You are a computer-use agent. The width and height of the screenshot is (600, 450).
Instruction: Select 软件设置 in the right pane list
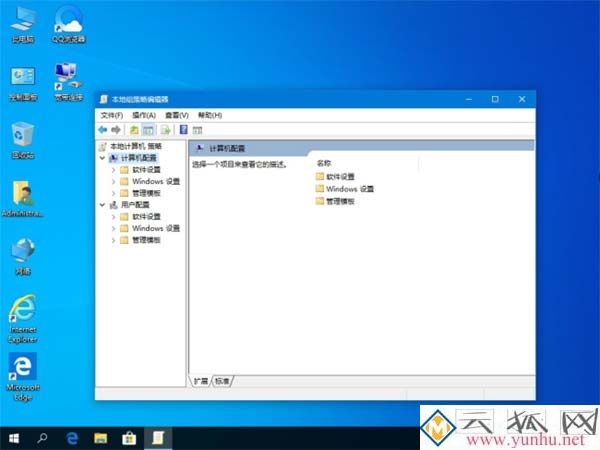pyautogui.click(x=335, y=176)
